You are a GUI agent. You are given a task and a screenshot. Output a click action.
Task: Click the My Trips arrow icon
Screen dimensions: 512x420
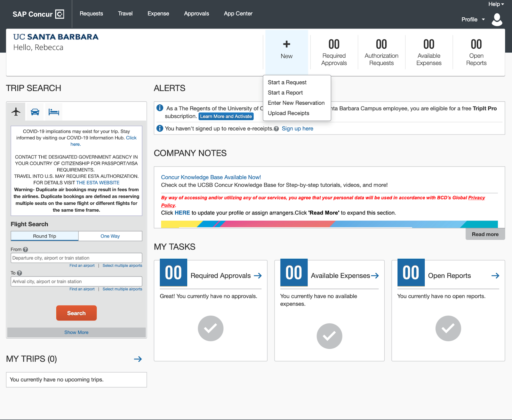[x=138, y=359]
